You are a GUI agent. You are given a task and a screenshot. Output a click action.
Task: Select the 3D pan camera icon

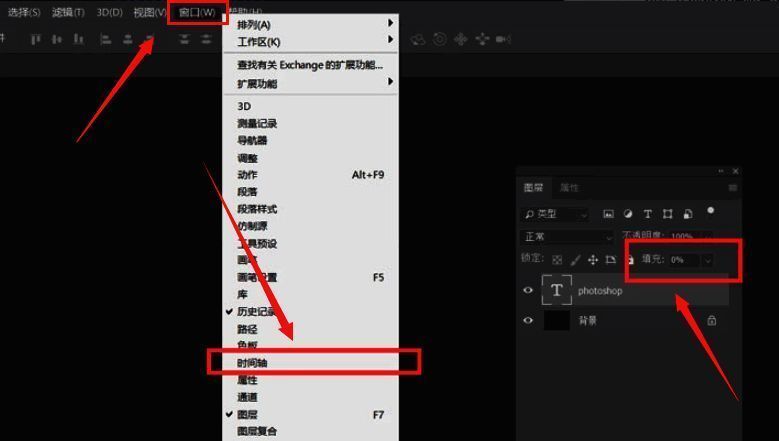[461, 39]
